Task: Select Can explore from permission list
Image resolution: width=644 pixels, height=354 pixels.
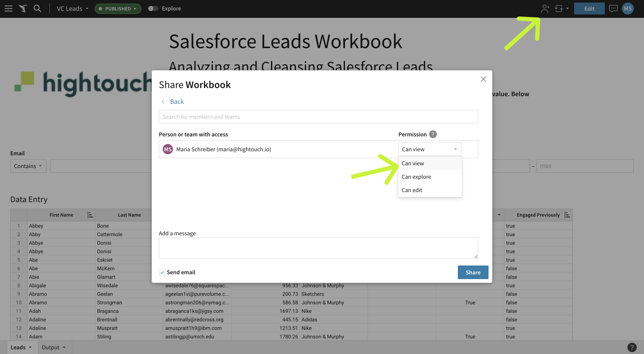Action: tap(430, 177)
